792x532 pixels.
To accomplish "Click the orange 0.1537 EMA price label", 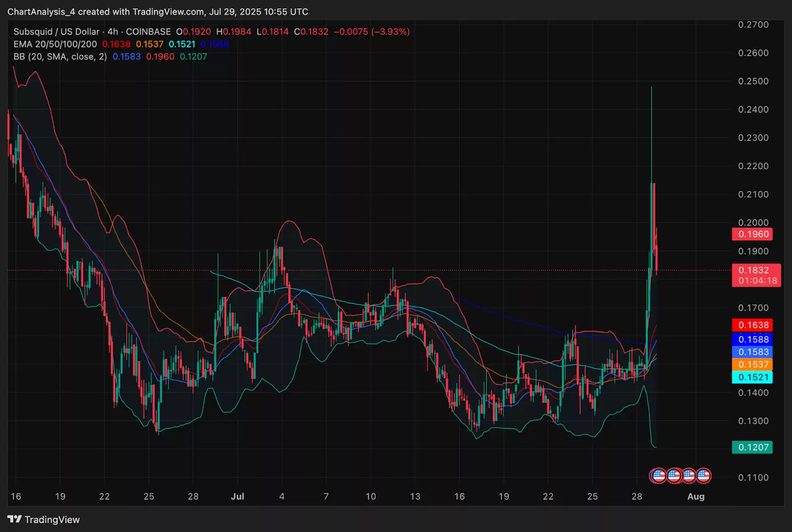I will click(x=753, y=365).
